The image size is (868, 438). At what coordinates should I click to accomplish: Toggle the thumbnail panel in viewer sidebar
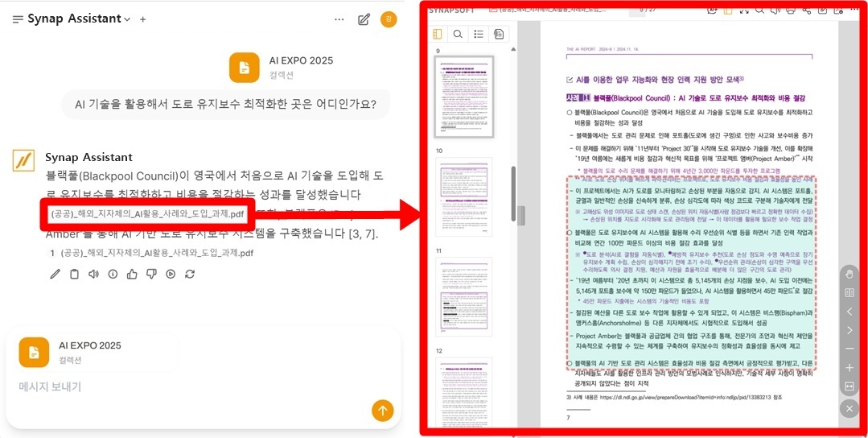(x=438, y=35)
